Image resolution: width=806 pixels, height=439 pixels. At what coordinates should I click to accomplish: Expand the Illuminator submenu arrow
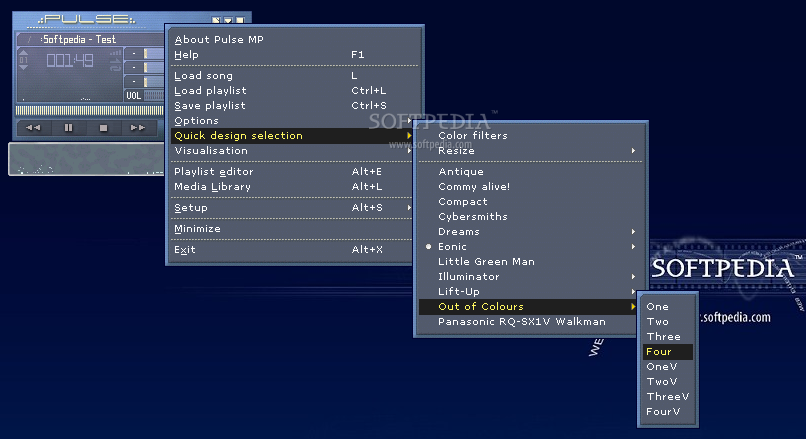point(633,277)
